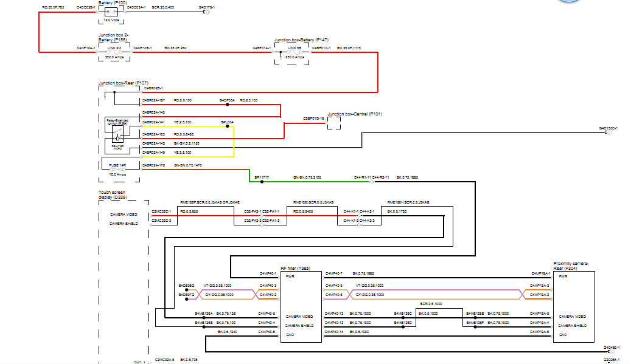This screenshot has height=364, width=631.
Task: Click splice dot S4DB06G
Action: tap(186, 290)
